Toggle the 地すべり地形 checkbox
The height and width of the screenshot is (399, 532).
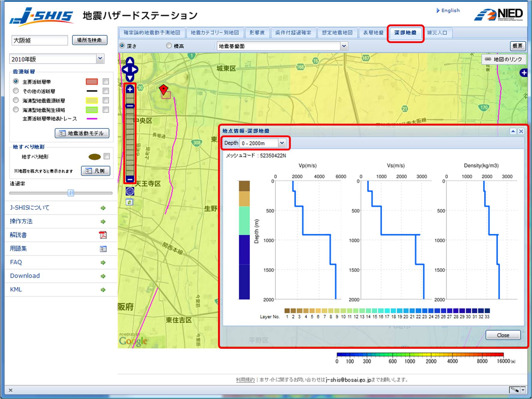106,156
